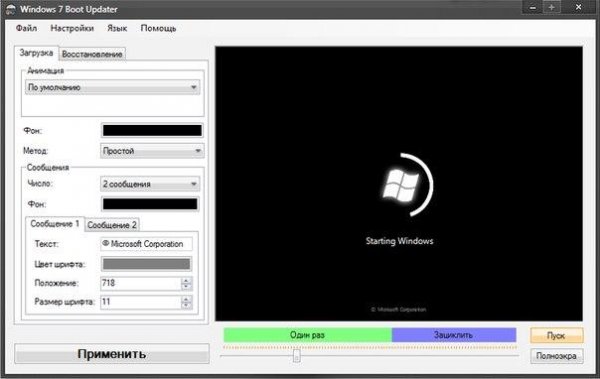
Task: Click the boot preview Starting Windows screen
Action: (x=399, y=184)
